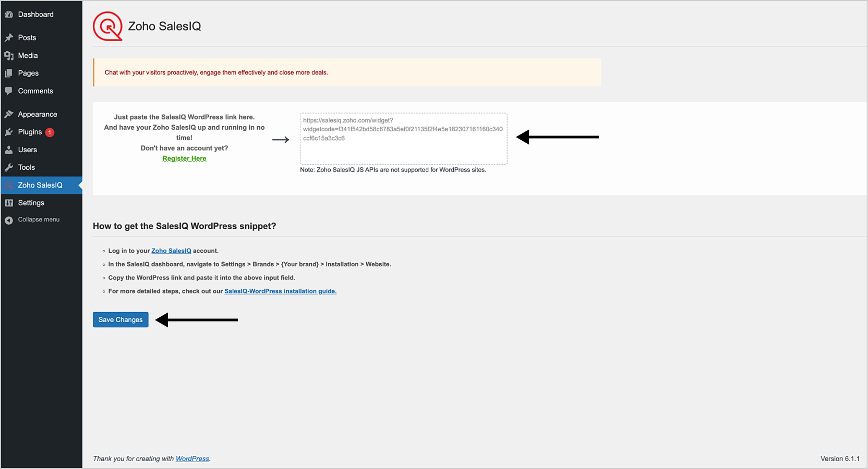This screenshot has height=469, width=868.
Task: Open the Plugins menu label
Action: (30, 132)
